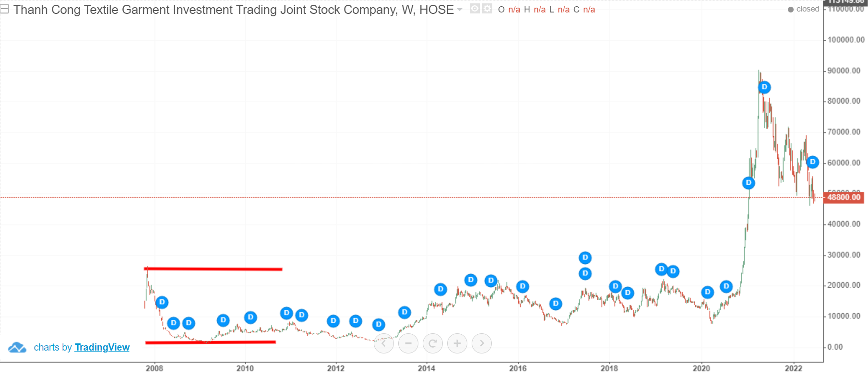Screen dimensions: 868x376
Task: Click the 2020 label on the time axis
Action: (701, 368)
